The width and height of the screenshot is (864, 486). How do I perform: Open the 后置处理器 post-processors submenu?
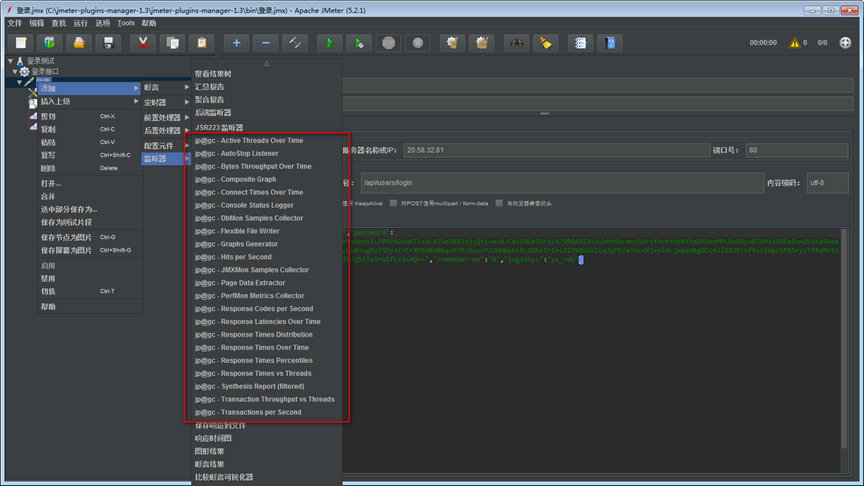pos(166,131)
